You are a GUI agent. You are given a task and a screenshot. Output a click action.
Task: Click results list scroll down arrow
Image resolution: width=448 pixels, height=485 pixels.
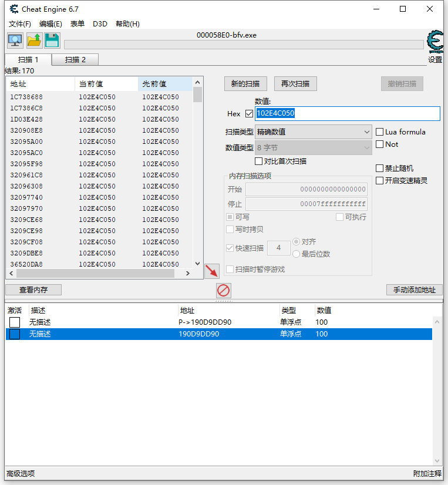tap(198, 264)
